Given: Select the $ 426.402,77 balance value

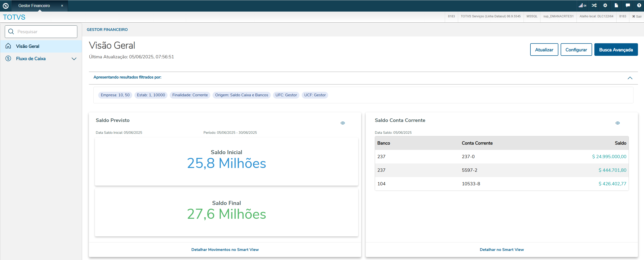Looking at the screenshot, I should tap(612, 184).
